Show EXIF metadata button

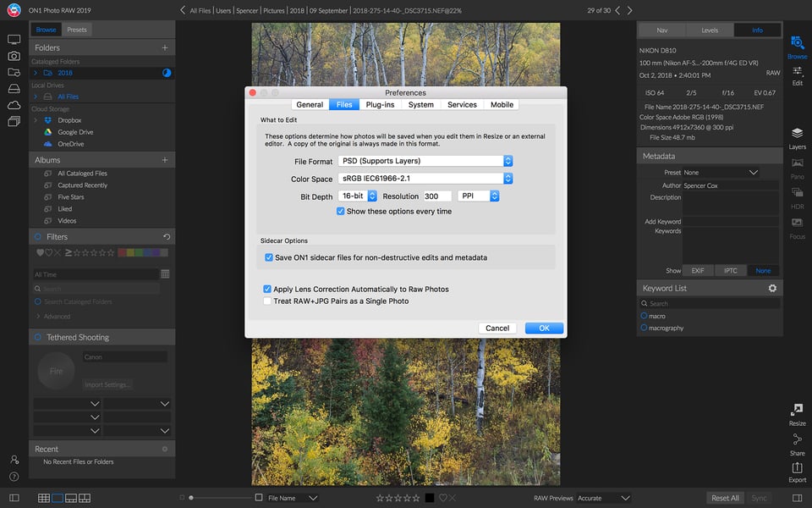(x=698, y=271)
